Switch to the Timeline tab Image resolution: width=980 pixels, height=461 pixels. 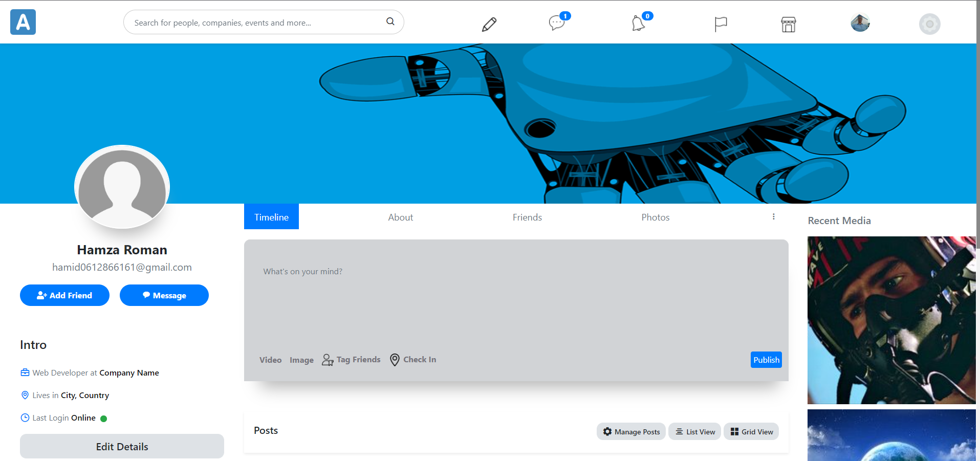(271, 217)
